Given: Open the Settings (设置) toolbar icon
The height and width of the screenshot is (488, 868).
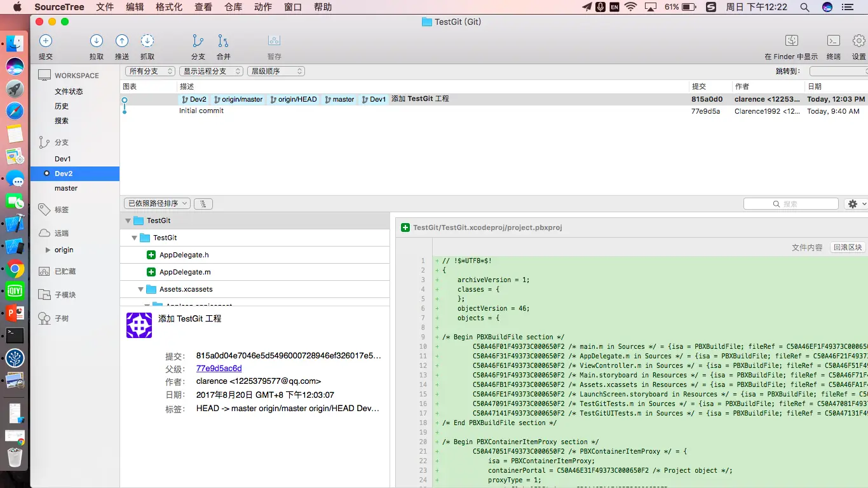Looking at the screenshot, I should (859, 41).
